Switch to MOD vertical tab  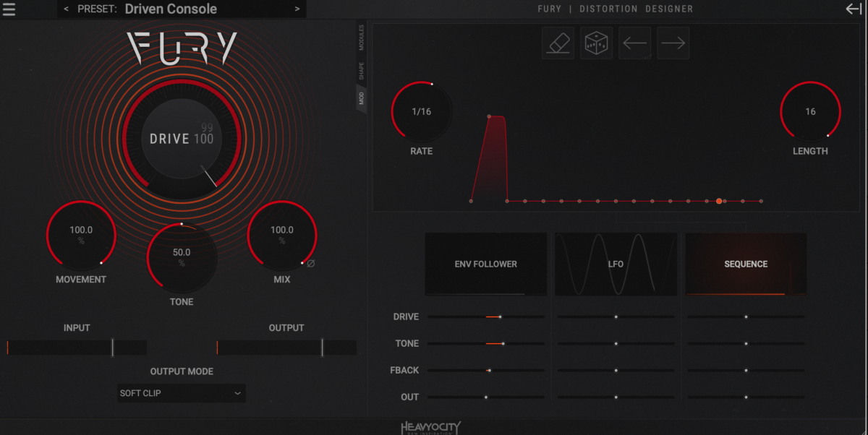point(361,98)
